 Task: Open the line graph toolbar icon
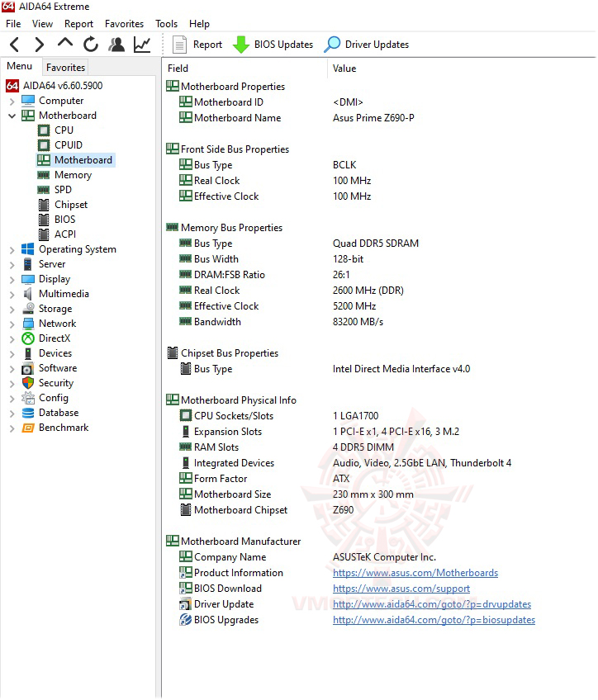[142, 45]
